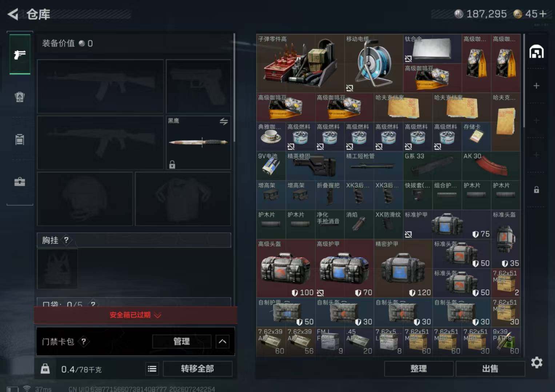
Task: Select the XK防滑纹 grip item
Action: [x=388, y=225]
